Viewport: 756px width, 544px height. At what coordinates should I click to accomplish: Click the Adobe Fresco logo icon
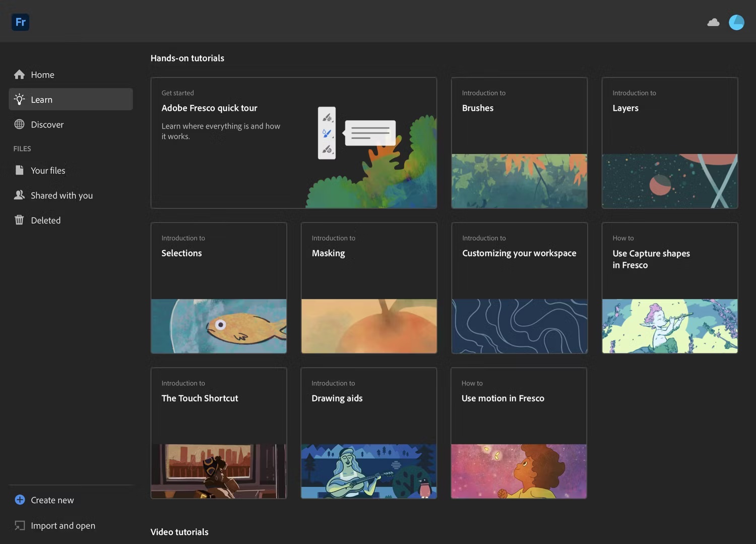pyautogui.click(x=20, y=22)
